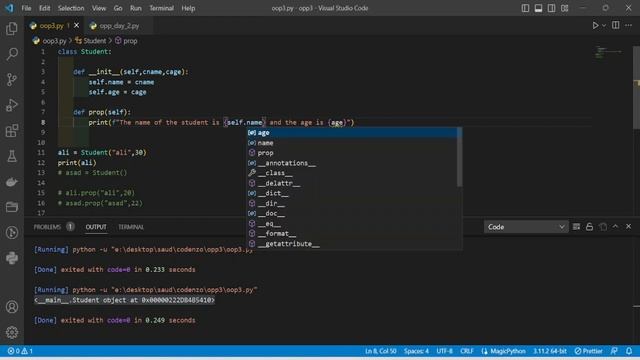Switch to the OUTPUT panel tab
Viewport: 640px width, 360px height.
(96, 227)
